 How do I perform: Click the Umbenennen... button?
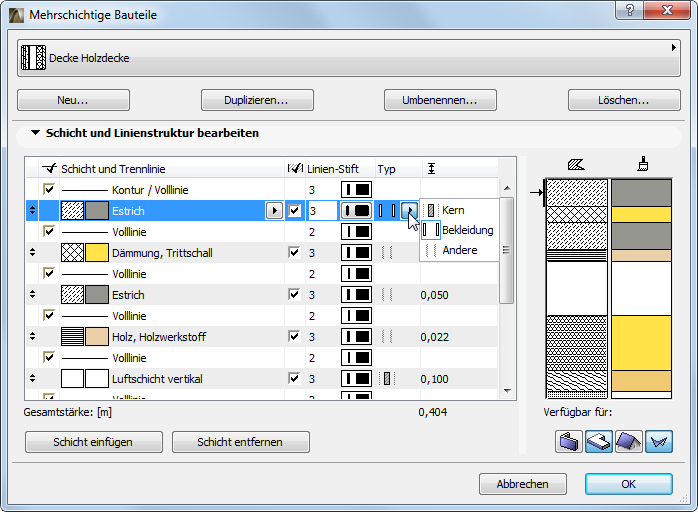coord(440,100)
